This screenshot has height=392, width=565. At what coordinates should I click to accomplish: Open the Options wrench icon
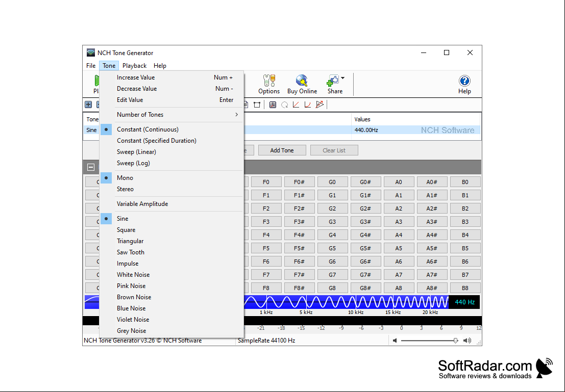[269, 80]
